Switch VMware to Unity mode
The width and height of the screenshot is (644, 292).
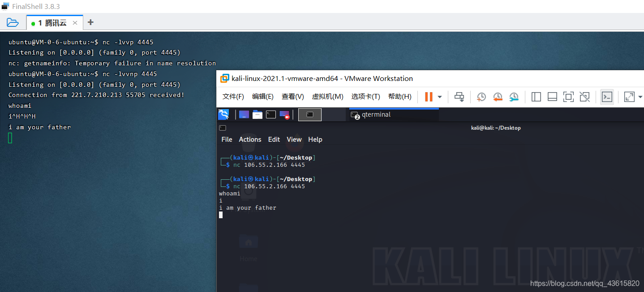coord(584,97)
